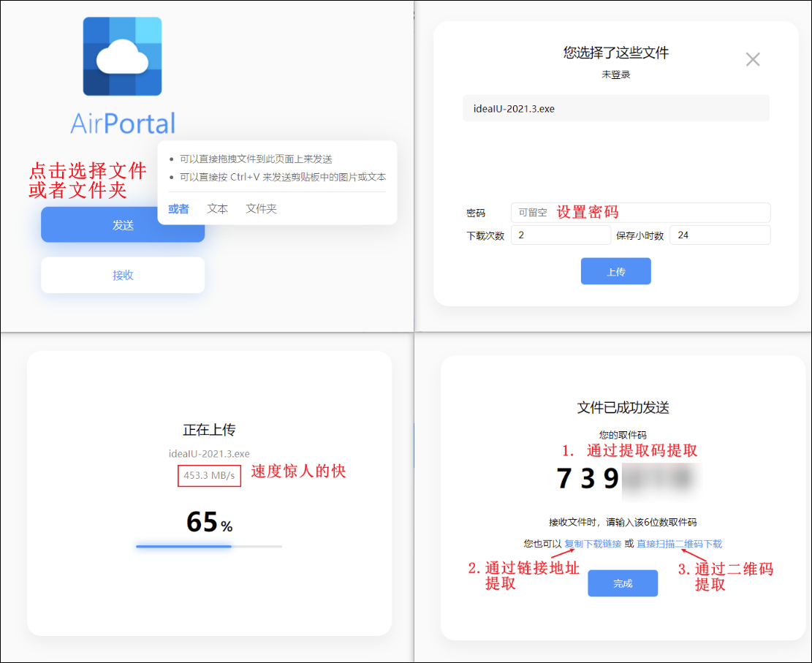The height and width of the screenshot is (663, 812).
Task: Click the drag-files tip 可以直接拖拽文件 text
Action: point(256,159)
